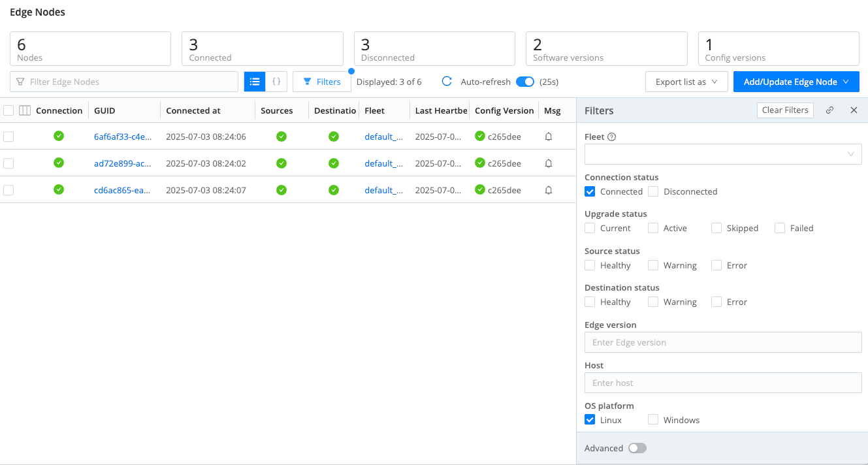
Task: Uncheck the Linux OS platform checkbox
Action: [x=590, y=420]
